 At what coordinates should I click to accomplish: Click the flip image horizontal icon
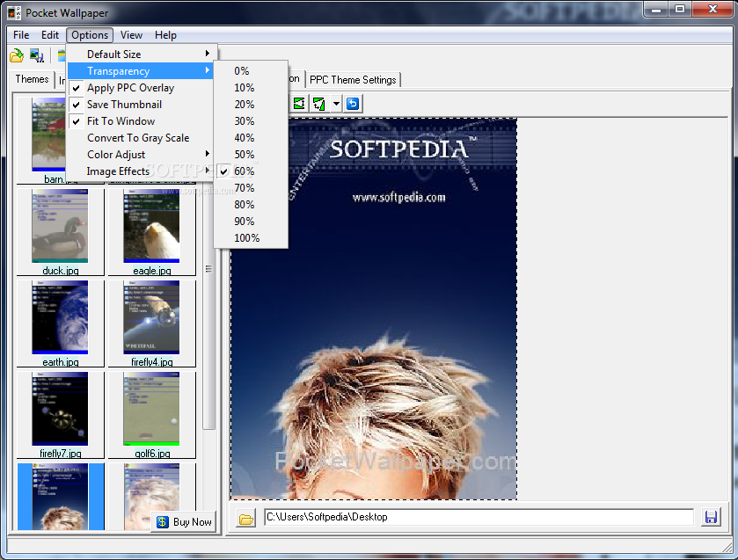coord(299,104)
